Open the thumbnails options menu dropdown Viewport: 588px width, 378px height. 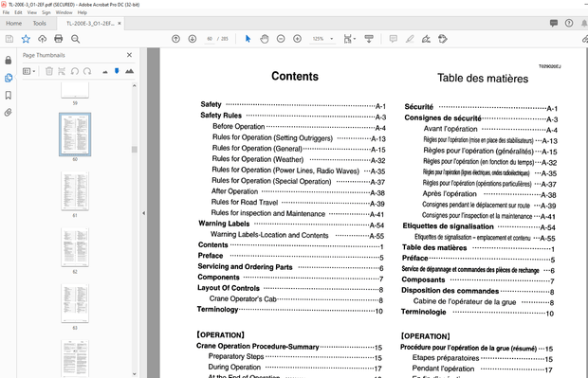click(28, 71)
